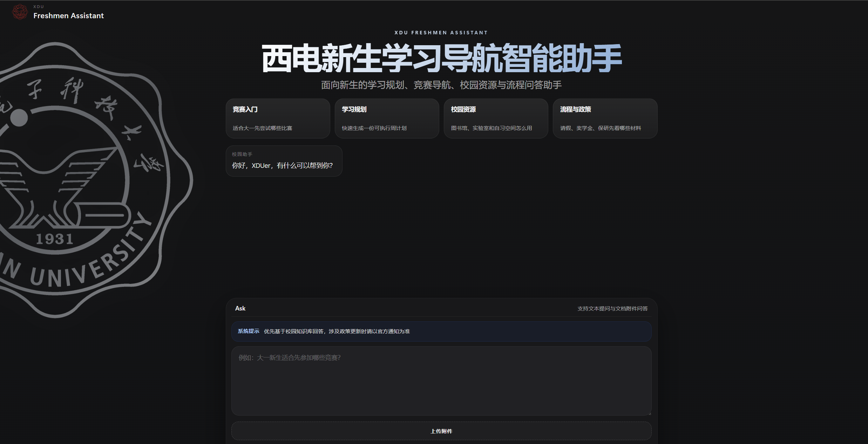Click the 校园助手 greeting message bubble

(x=284, y=161)
